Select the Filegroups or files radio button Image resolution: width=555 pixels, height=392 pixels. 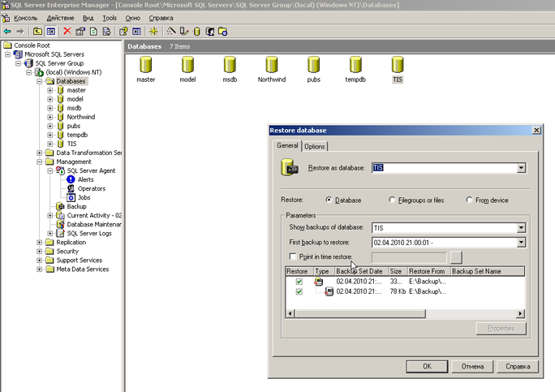pyautogui.click(x=393, y=200)
